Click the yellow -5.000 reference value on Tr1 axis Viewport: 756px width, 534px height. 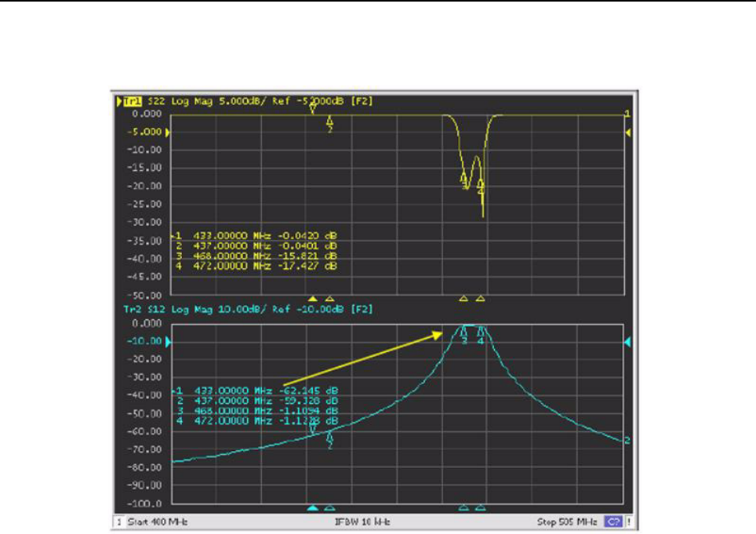click(144, 132)
